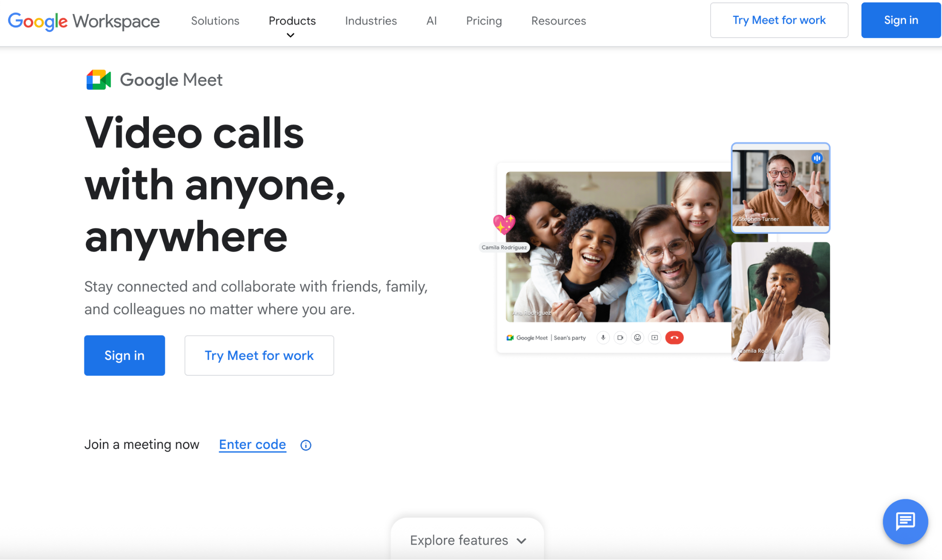942x560 pixels.
Task: Open the Pricing menu item
Action: 483,21
